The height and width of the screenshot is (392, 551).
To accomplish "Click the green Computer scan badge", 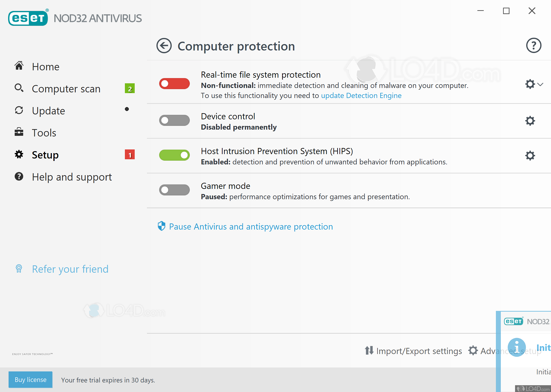I will (130, 89).
